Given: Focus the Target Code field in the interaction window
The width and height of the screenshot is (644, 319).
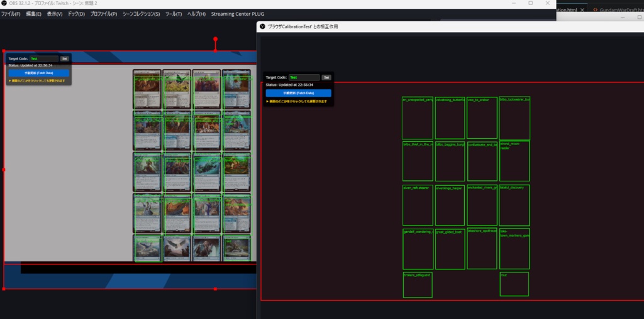Looking at the screenshot, I should (304, 77).
